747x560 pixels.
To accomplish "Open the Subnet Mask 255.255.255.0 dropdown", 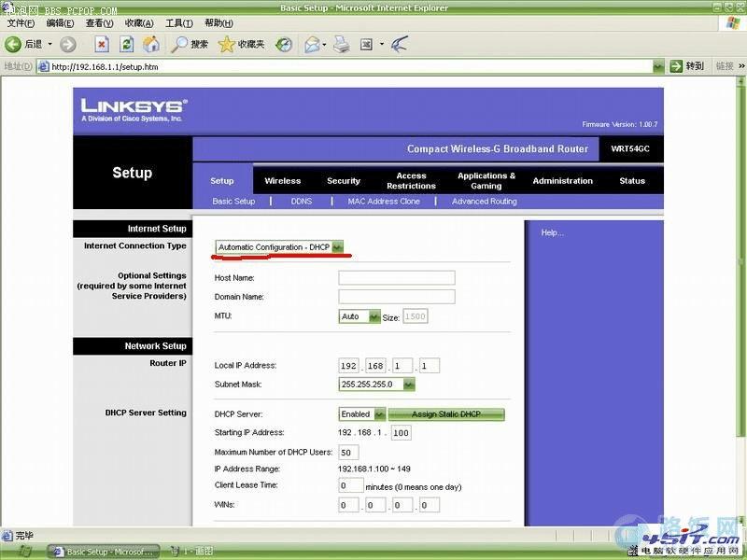I will pyautogui.click(x=409, y=385).
